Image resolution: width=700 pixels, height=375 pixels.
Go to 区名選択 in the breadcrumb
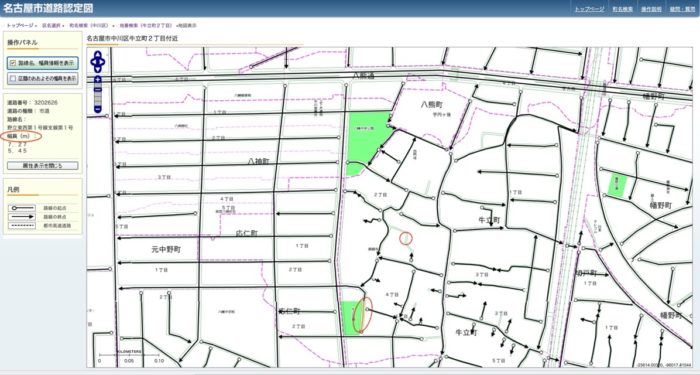51,26
